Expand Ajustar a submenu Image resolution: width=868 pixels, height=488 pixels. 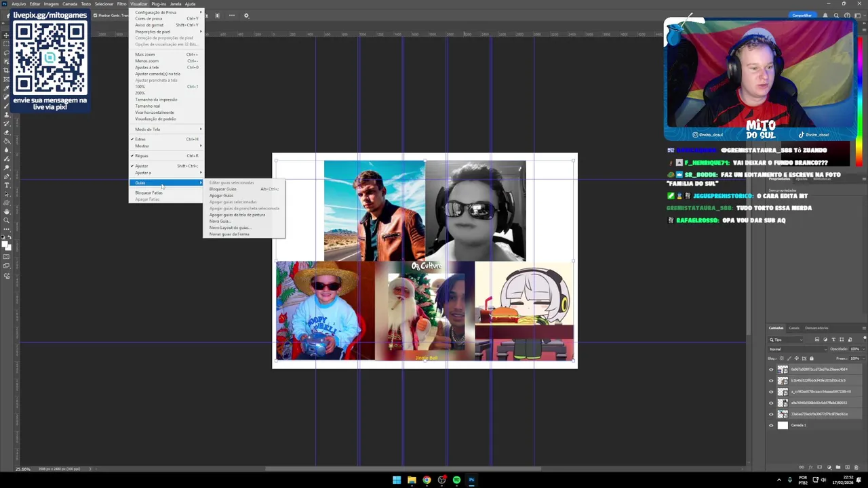(165, 173)
